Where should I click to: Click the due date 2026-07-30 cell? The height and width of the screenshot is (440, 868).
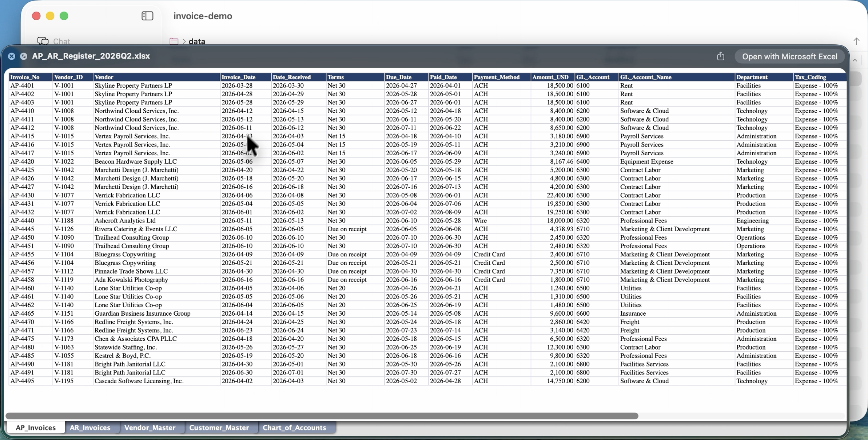(406, 372)
